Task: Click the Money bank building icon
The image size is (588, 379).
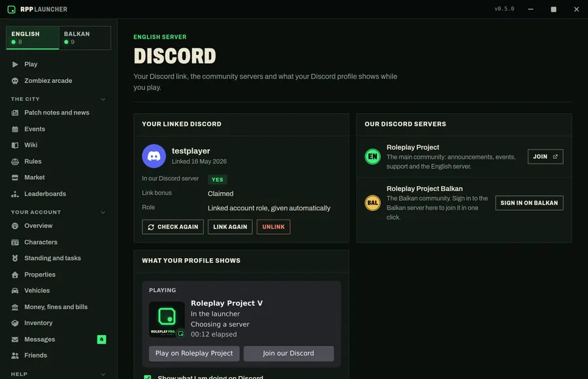Action: tap(15, 307)
